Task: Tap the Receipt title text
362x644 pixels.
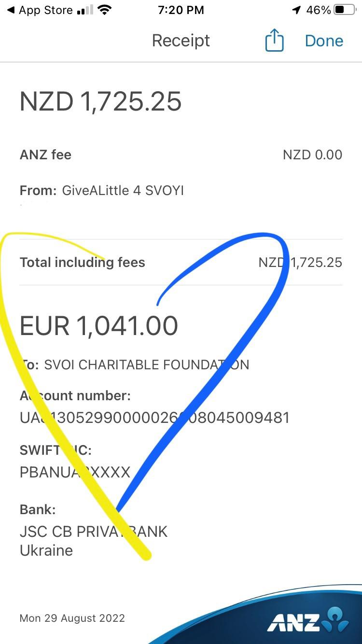Action: coord(181,41)
